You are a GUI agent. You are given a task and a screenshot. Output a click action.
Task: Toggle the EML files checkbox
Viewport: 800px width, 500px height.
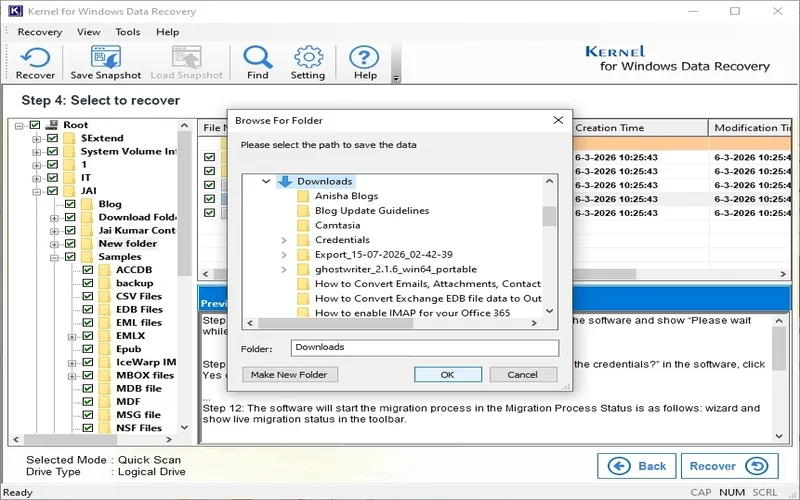click(x=88, y=322)
